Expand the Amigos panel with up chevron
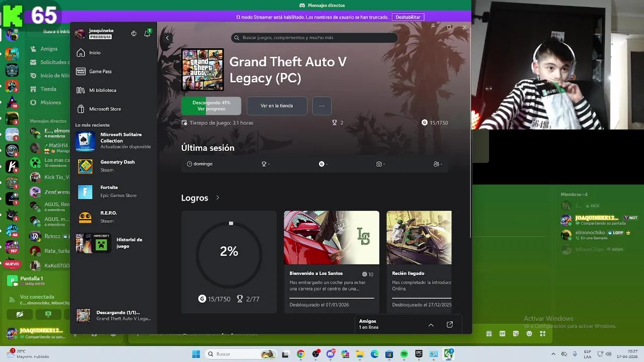Image resolution: width=644 pixels, height=362 pixels. (x=431, y=325)
